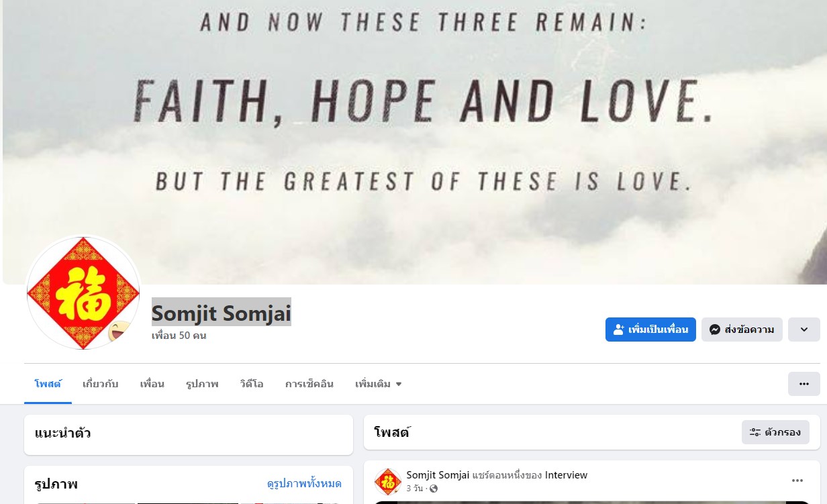827x504 pixels.
Task: Click the Messenger icon on the message button
Action: pos(715,330)
